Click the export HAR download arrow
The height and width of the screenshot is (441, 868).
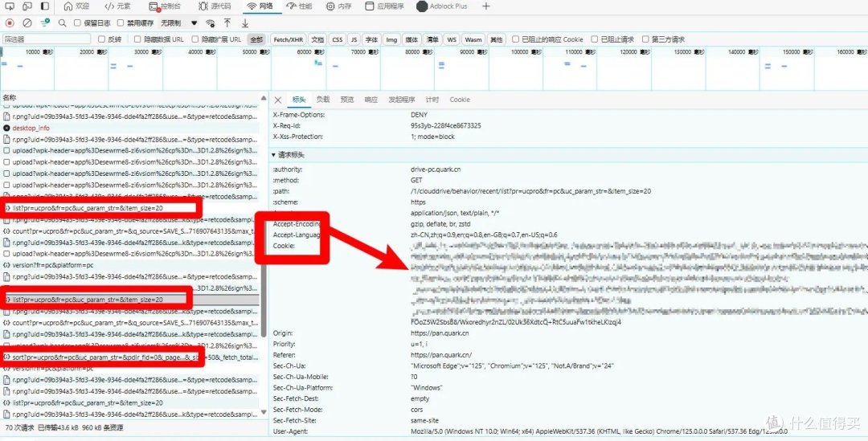tap(245, 23)
